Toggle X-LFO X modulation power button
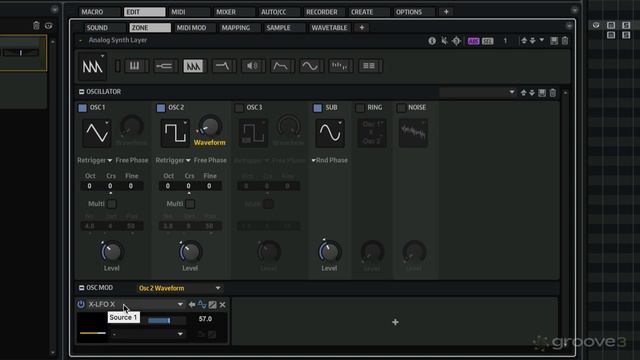This screenshot has height=360, width=640. pyautogui.click(x=81, y=304)
